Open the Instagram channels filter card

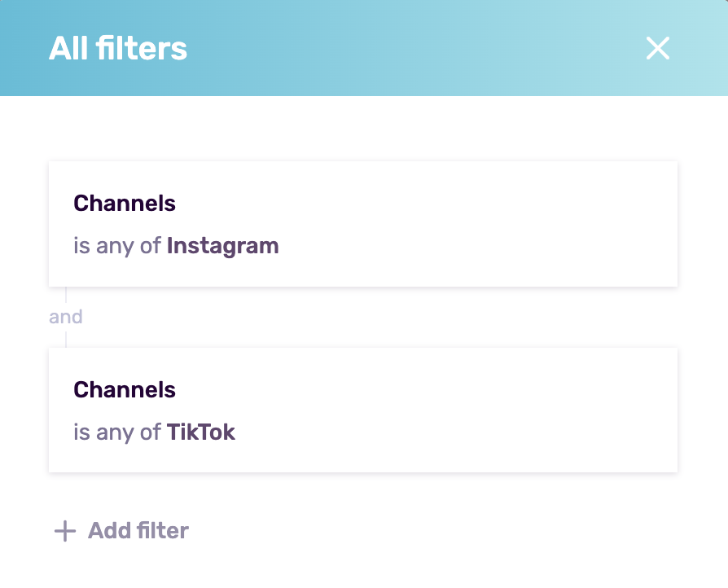click(x=363, y=224)
